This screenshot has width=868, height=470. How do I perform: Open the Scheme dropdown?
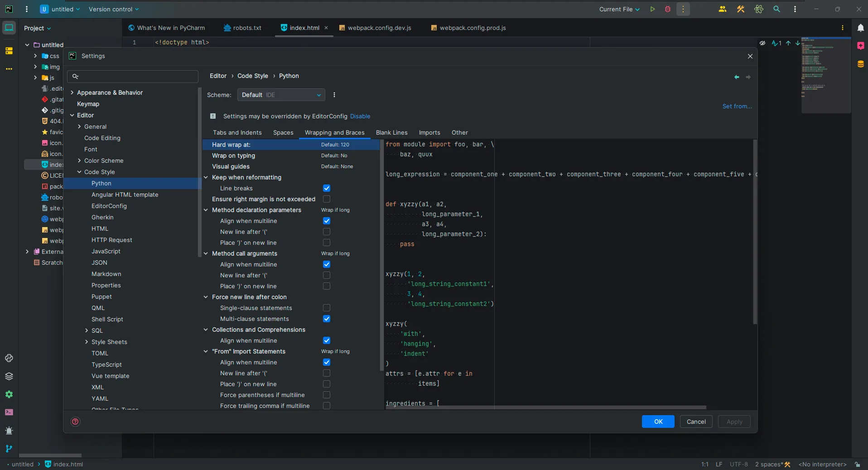[281, 95]
